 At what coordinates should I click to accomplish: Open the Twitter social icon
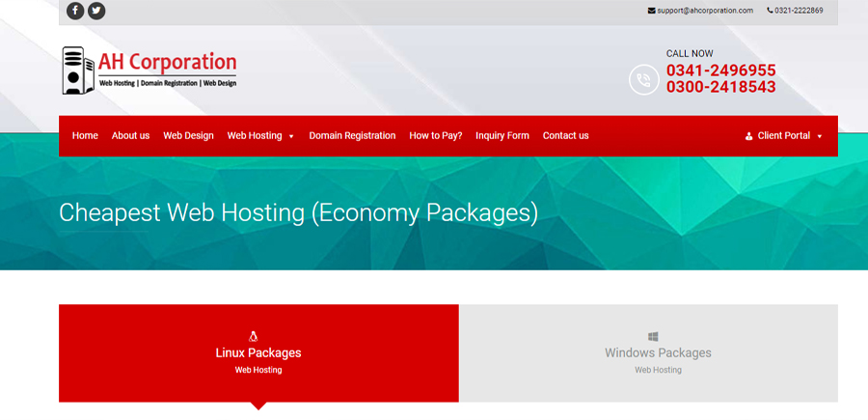coord(96,11)
